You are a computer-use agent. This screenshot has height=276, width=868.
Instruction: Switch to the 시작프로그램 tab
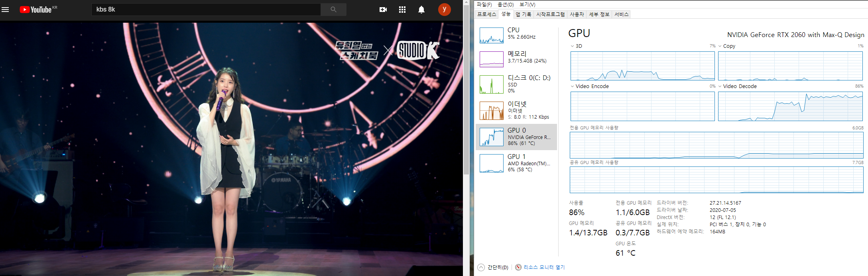coord(550,14)
